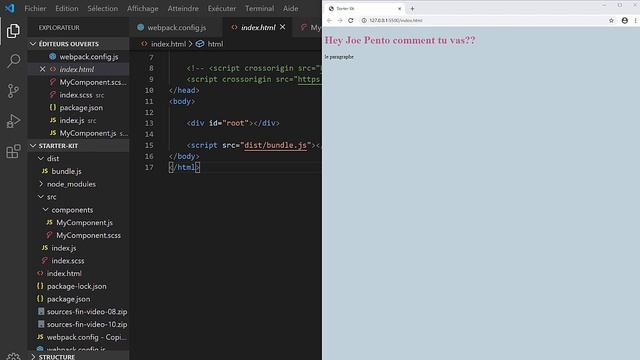The image size is (640, 360).
Task: Click the div id="root" line
Action: 233,123
